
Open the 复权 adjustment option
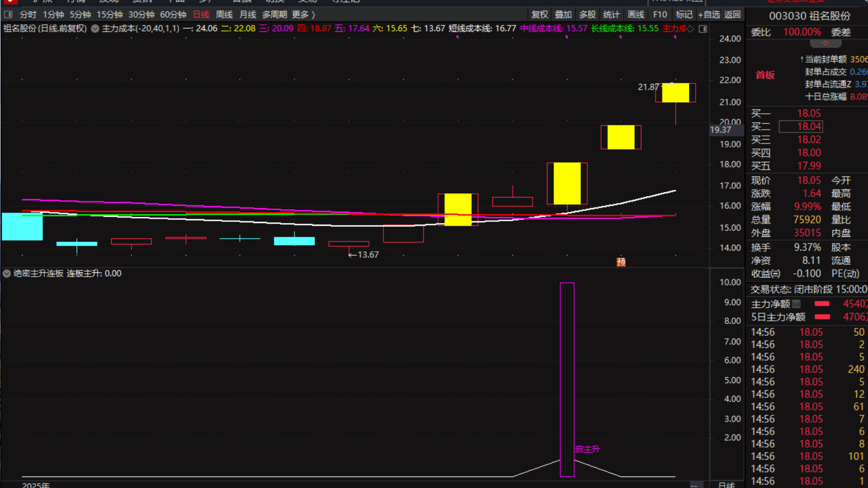(x=539, y=15)
